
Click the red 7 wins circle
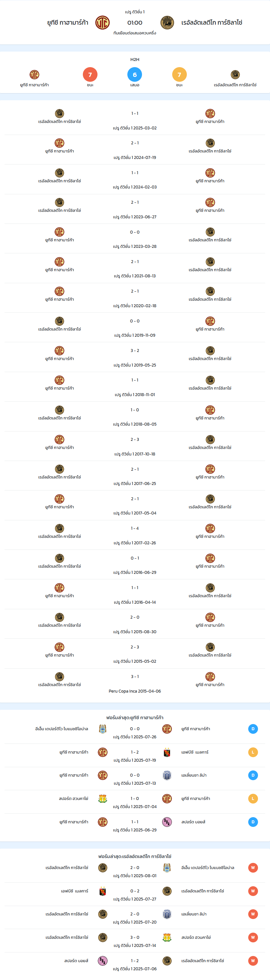pyautogui.click(x=90, y=75)
